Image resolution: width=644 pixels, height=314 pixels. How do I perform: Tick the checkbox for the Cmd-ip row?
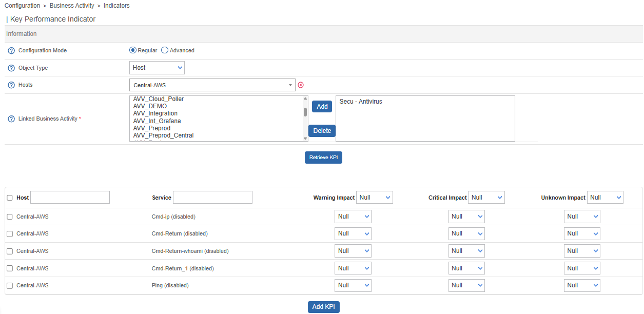coord(10,217)
